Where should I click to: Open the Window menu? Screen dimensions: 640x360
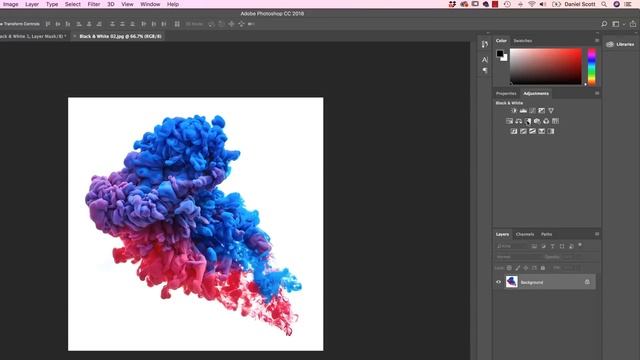click(x=150, y=4)
